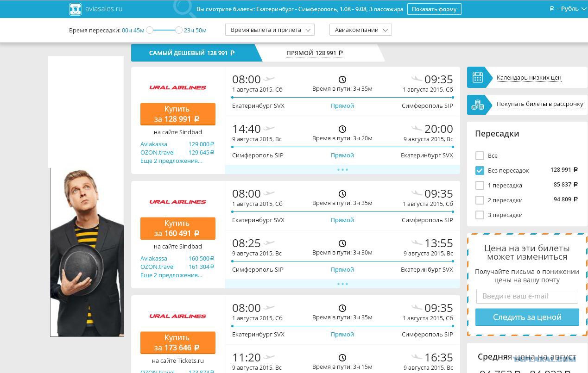The height and width of the screenshot is (373, 588).
Task: Open 'Покупать билеты в рассрочку' link
Action: (540, 104)
